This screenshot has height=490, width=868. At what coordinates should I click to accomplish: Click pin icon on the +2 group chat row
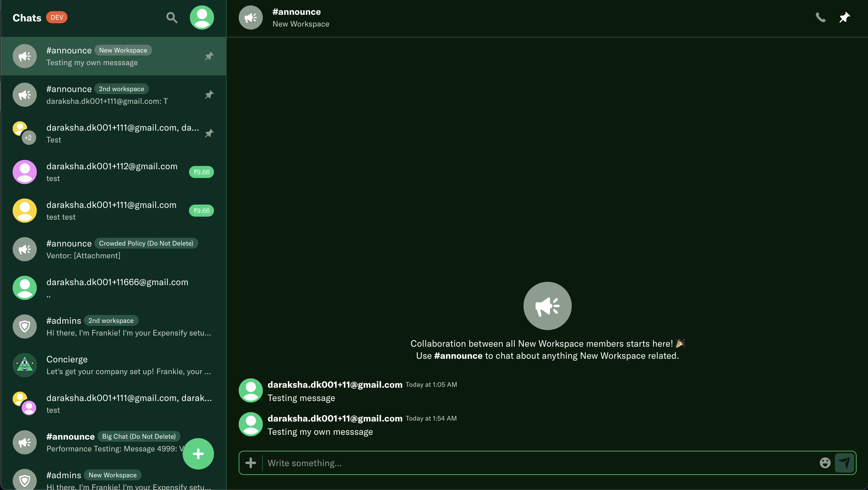(209, 133)
